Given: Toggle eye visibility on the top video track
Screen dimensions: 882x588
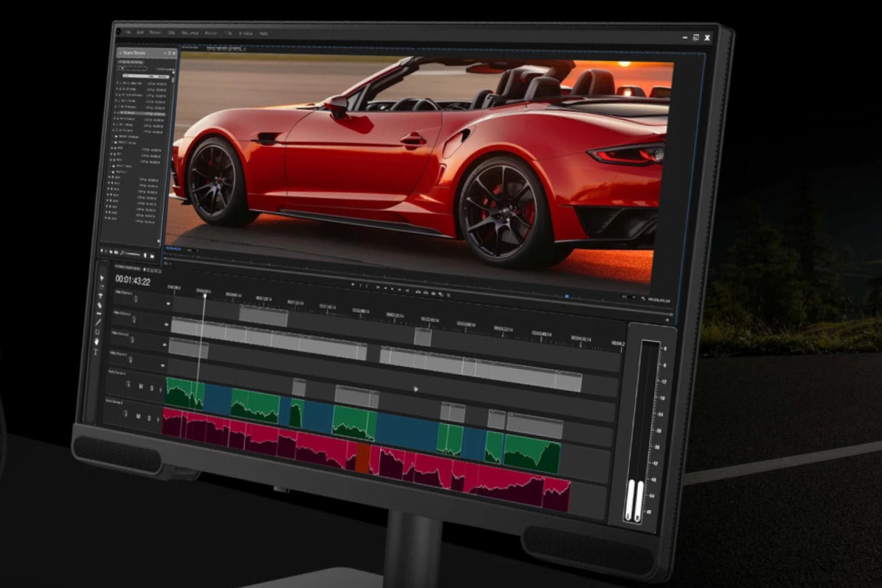Looking at the screenshot, I should (x=168, y=302).
